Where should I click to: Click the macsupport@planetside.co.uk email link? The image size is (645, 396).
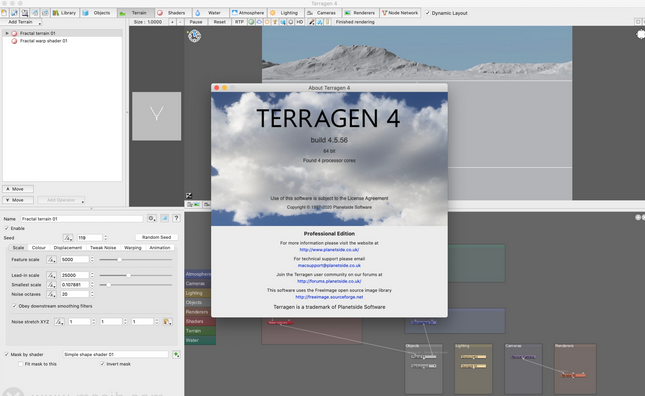[x=329, y=266]
